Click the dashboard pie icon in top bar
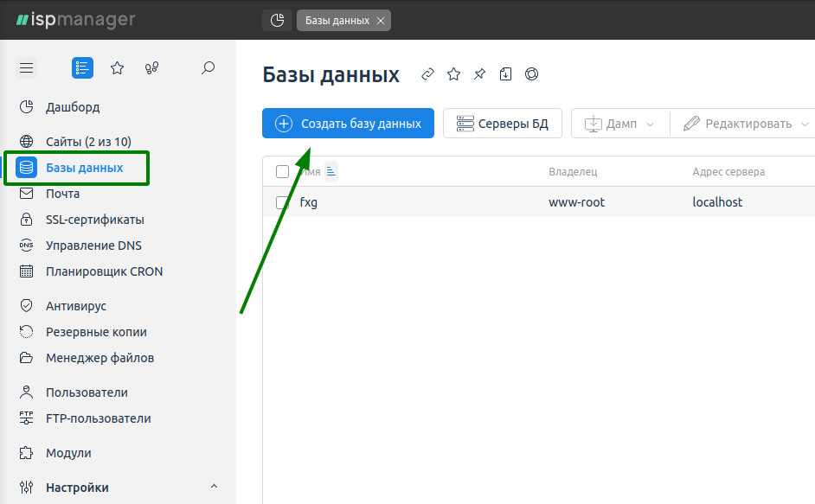This screenshot has height=504, width=815. tap(278, 20)
